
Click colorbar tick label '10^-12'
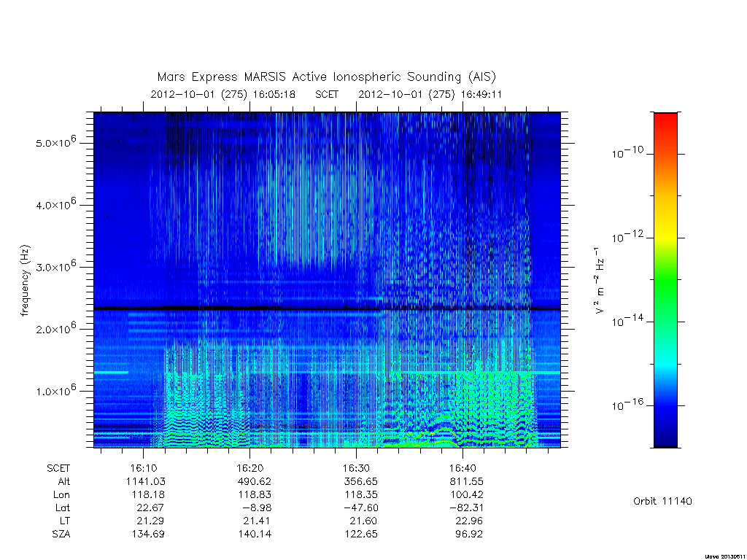(627, 237)
